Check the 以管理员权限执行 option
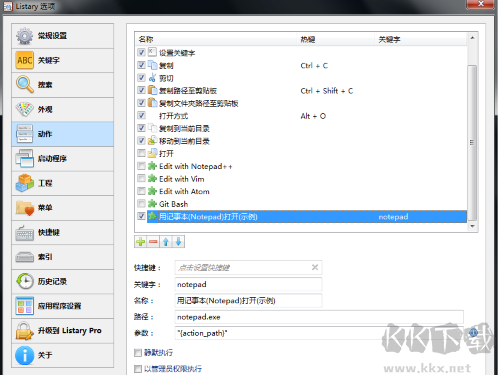498x375 pixels. click(x=138, y=369)
